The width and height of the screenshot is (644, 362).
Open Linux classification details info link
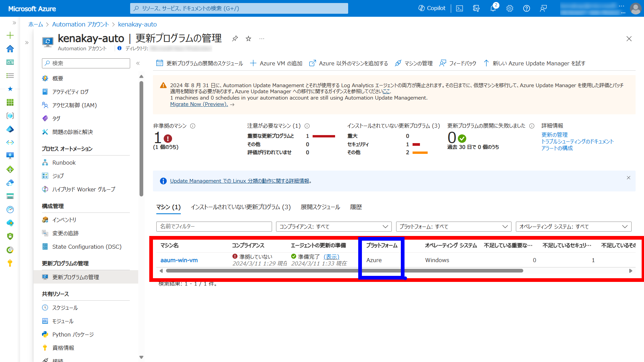pos(239,181)
